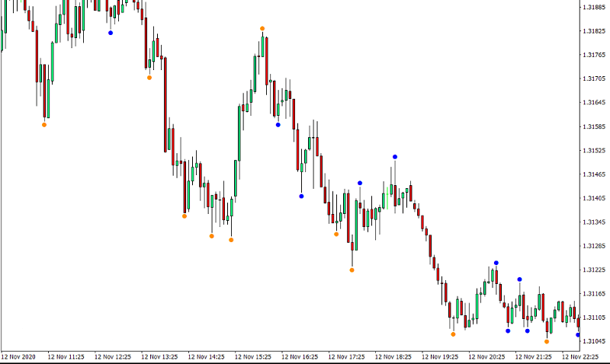Click price label 1.31465
The image size is (610, 364).
coord(594,174)
